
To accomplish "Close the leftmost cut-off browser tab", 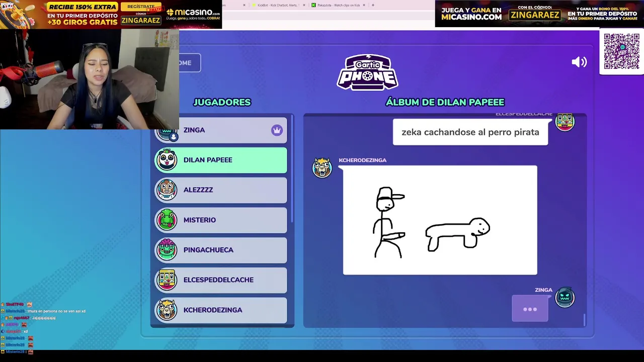I will pyautogui.click(x=244, y=5).
